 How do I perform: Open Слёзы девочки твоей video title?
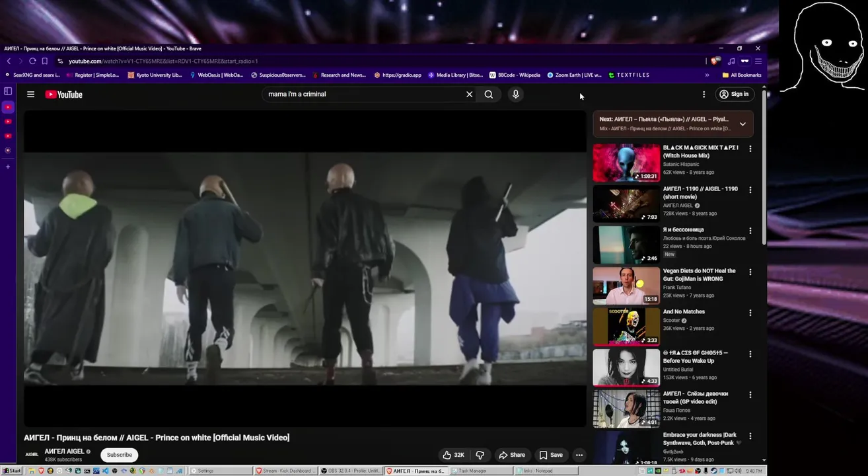pyautogui.click(x=696, y=397)
